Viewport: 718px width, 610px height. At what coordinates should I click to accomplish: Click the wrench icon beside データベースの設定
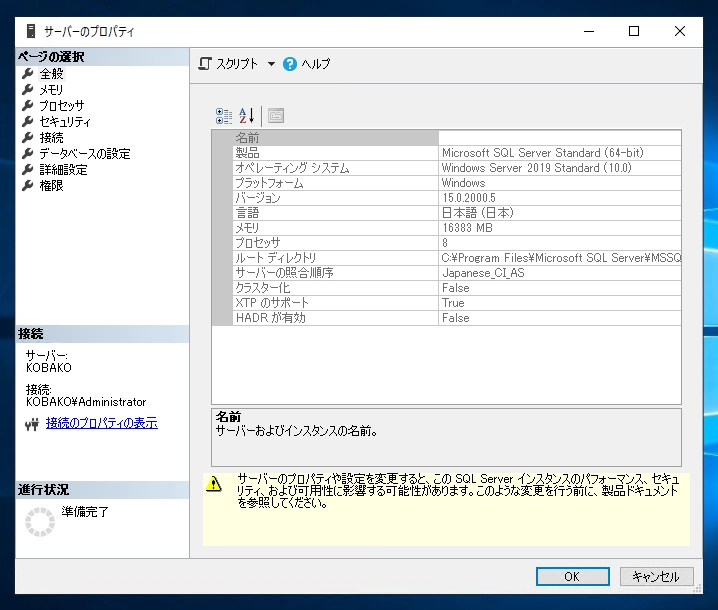click(28, 153)
